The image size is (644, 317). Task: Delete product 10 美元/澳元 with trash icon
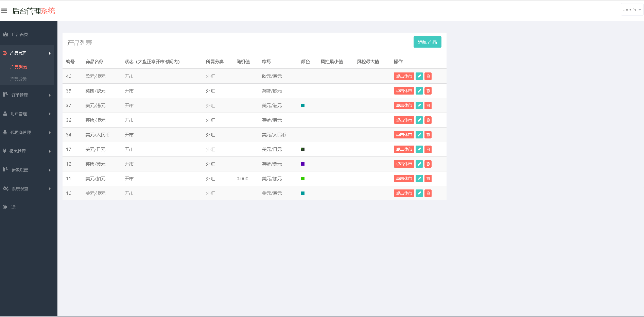[x=428, y=193]
